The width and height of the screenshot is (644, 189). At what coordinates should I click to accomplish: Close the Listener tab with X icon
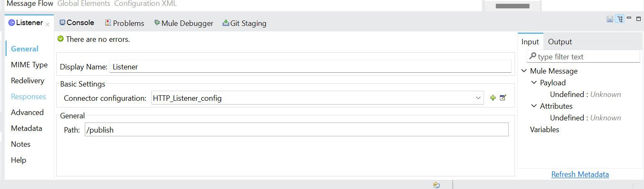[47, 25]
